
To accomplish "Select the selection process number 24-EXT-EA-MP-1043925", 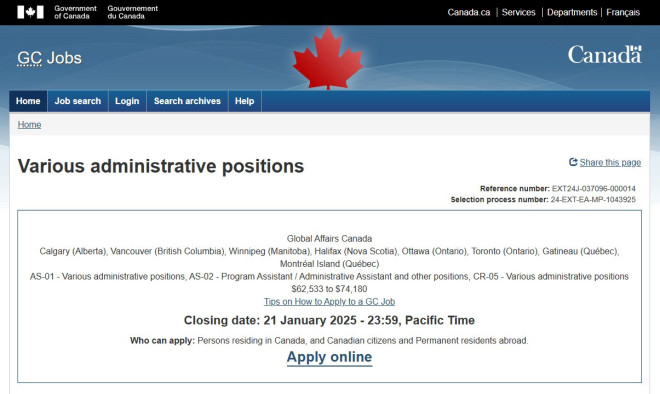I will 593,200.
